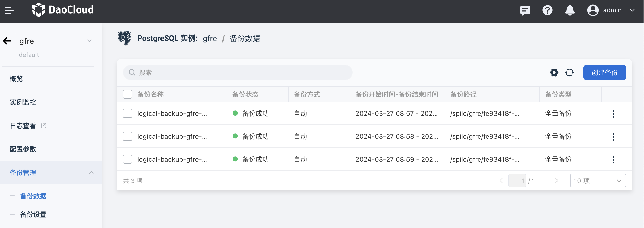
Task: Open more actions for the 08:57 backup
Action: [x=613, y=114]
